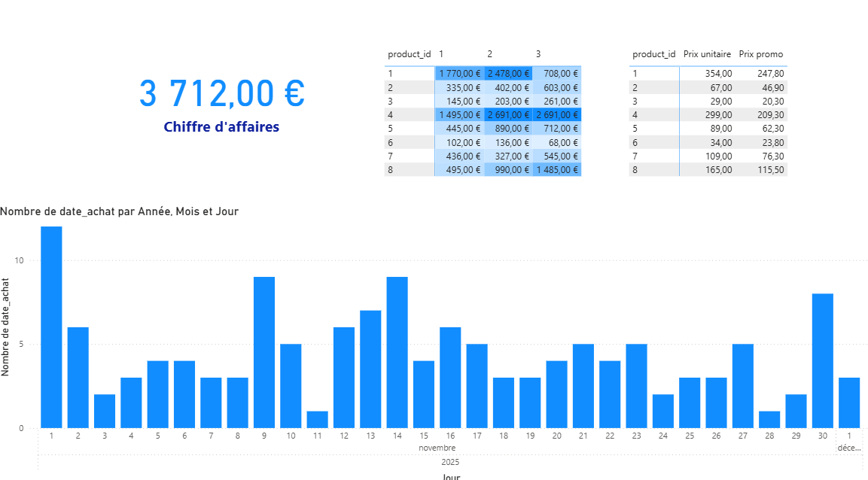The image size is (868, 480).
Task: Click the product_id header in the revenue matrix
Action: [x=409, y=54]
